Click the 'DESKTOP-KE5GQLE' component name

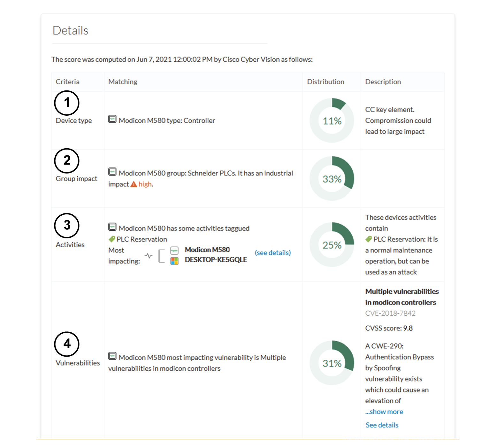coord(216,260)
